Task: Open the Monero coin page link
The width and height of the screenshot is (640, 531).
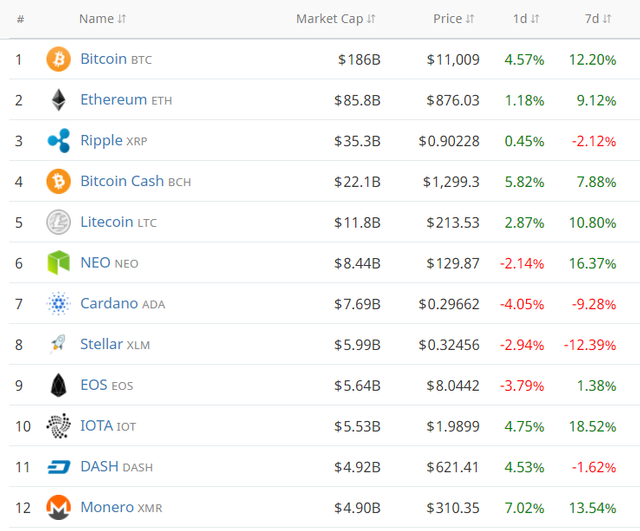Action: point(106,507)
